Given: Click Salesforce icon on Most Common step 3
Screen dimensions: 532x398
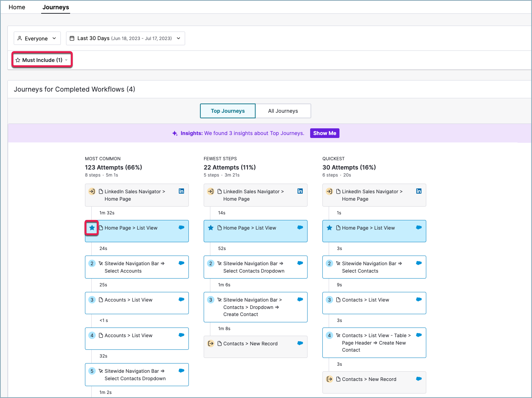Looking at the screenshot, I should tap(181, 299).
